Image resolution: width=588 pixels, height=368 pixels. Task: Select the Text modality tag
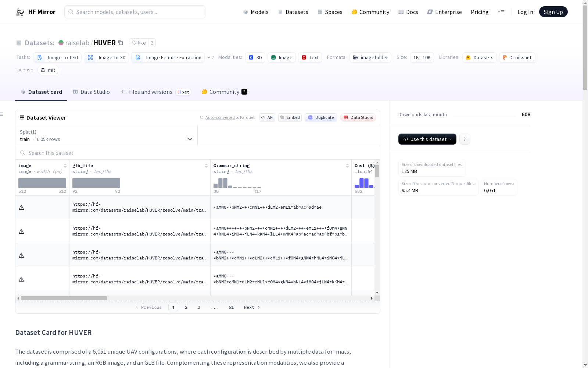310,57
